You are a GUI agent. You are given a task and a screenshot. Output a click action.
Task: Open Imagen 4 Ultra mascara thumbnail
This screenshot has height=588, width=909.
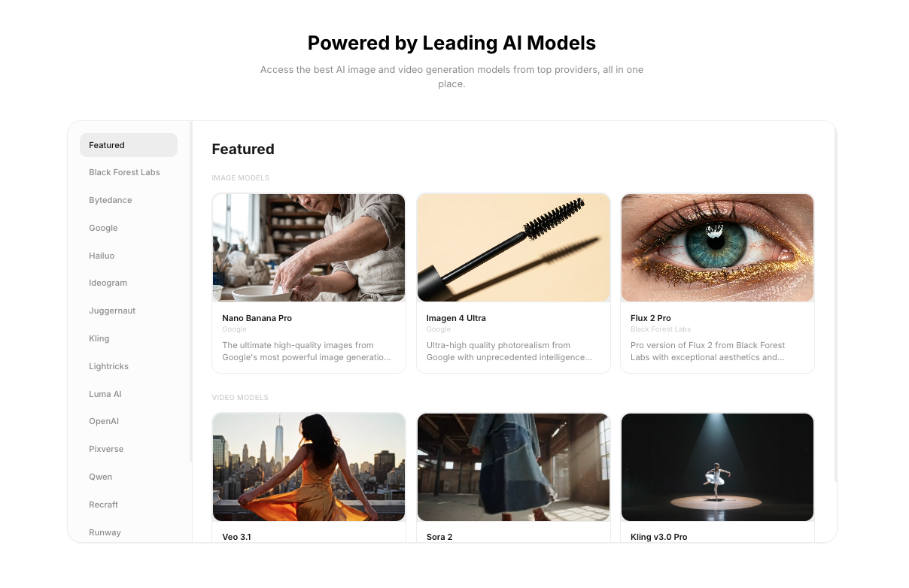click(513, 247)
